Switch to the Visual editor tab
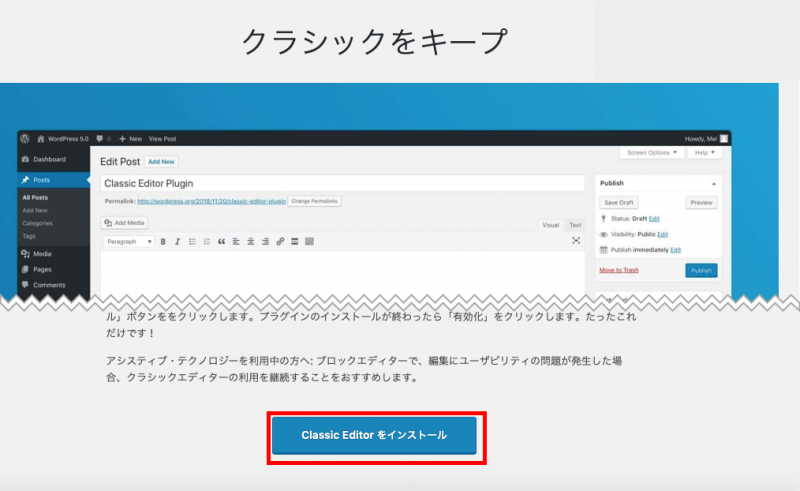This screenshot has height=491, width=800. (x=551, y=225)
